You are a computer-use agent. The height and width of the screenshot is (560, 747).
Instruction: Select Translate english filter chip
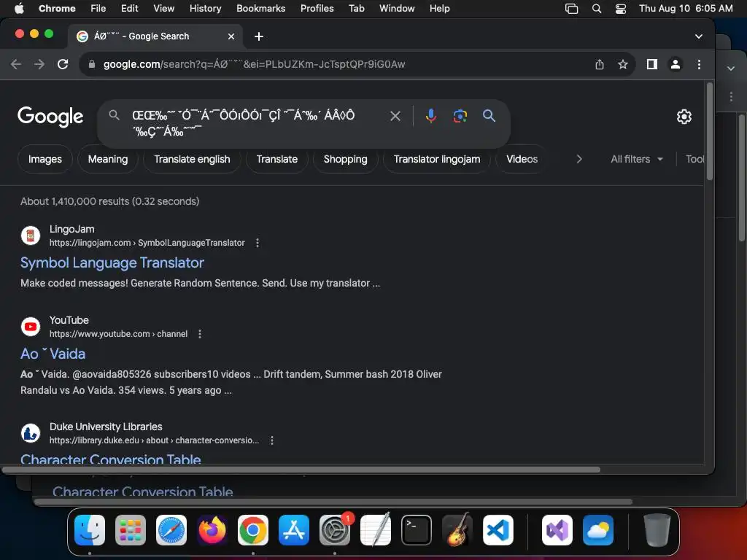192,159
